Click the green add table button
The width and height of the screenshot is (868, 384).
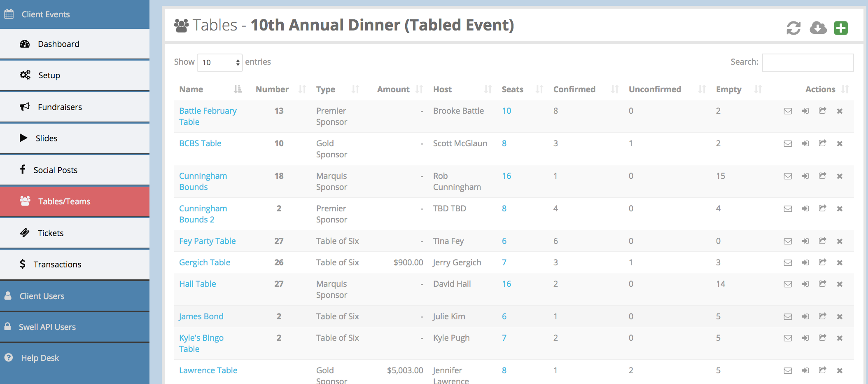tap(841, 28)
